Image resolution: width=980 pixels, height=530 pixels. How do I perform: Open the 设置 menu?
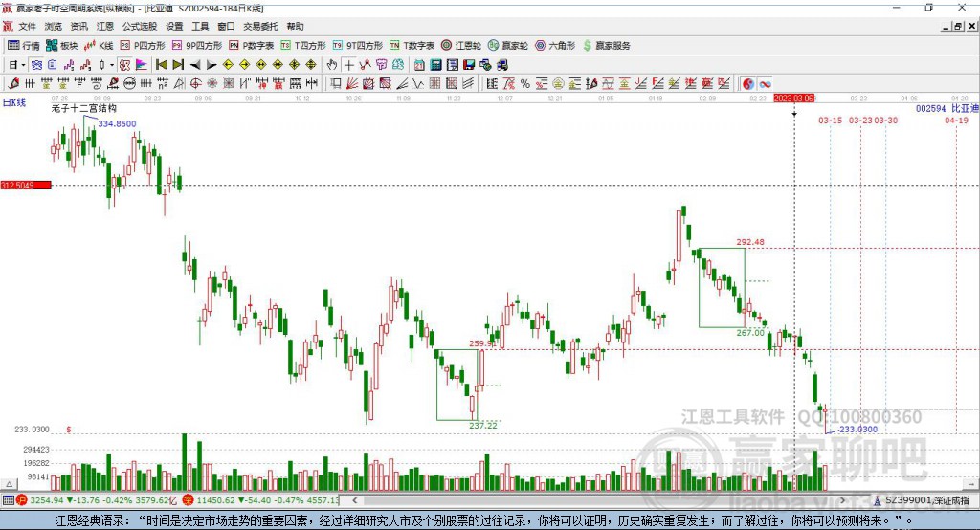click(174, 26)
